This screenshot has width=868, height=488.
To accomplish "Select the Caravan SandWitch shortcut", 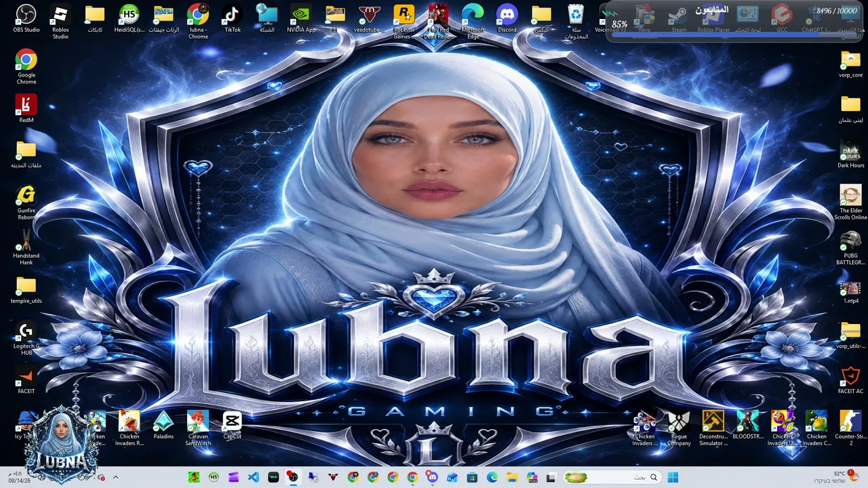I will pyautogui.click(x=198, y=428).
